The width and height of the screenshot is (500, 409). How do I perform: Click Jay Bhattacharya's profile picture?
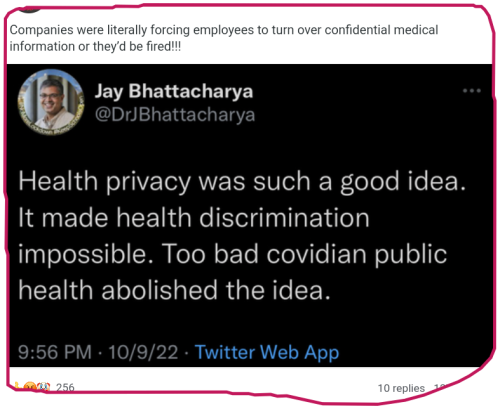51,102
